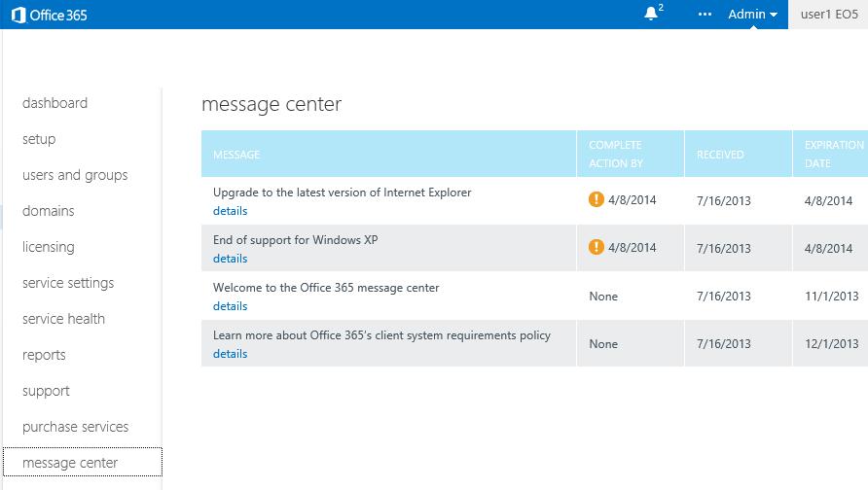
Task: Open the licensing section
Action: click(x=48, y=247)
